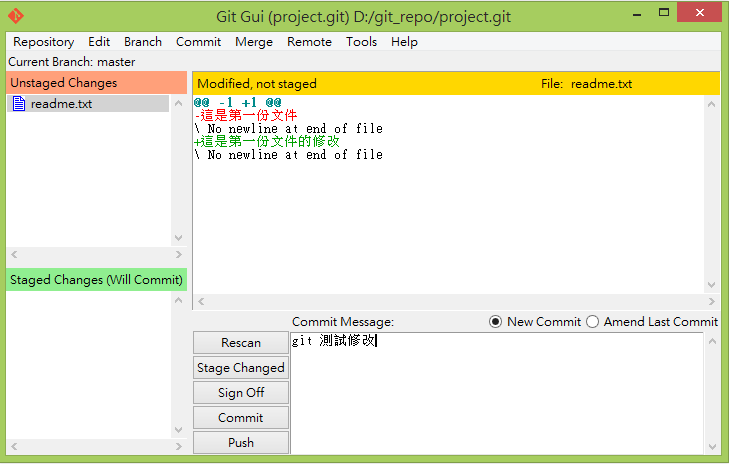
Task: Close the Git Gui window
Action: point(699,13)
